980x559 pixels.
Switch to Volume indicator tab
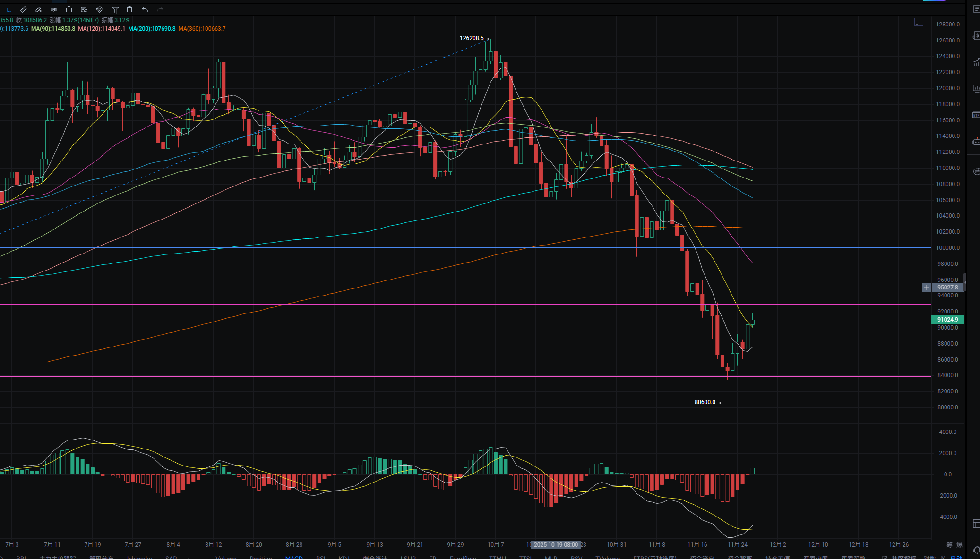click(226, 558)
